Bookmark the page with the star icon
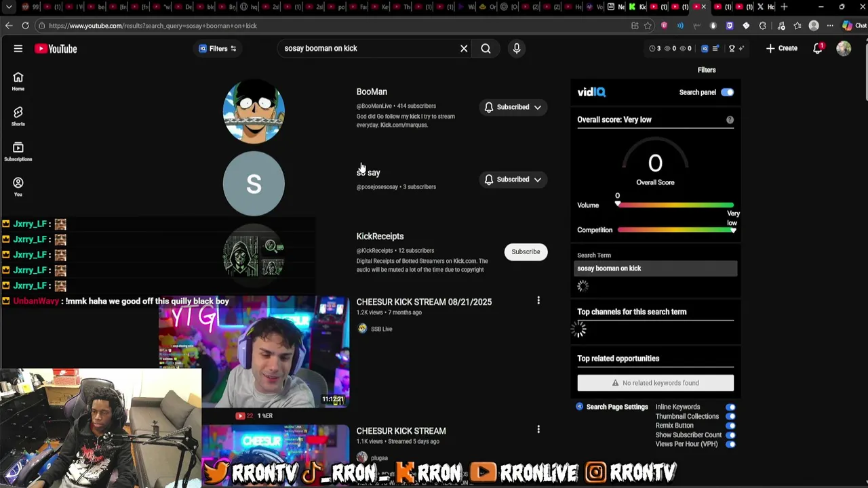Image resolution: width=868 pixels, height=488 pixels. tap(648, 26)
